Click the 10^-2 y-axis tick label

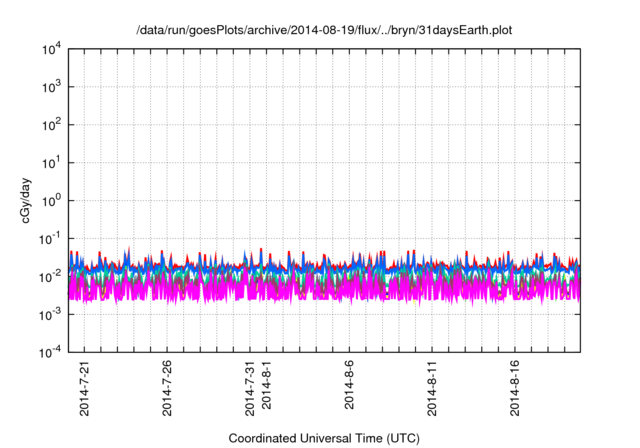click(51, 276)
